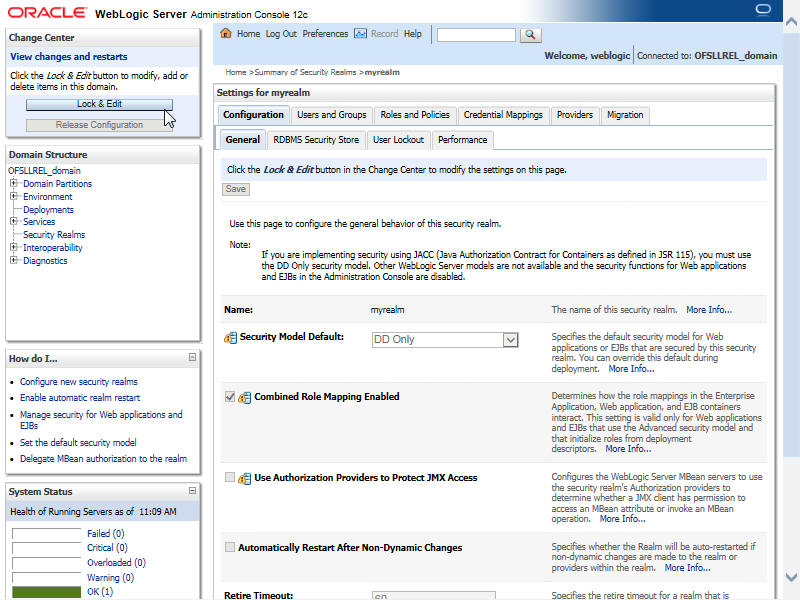Open View changes and restarts link
This screenshot has width=800, height=600.
click(x=69, y=57)
